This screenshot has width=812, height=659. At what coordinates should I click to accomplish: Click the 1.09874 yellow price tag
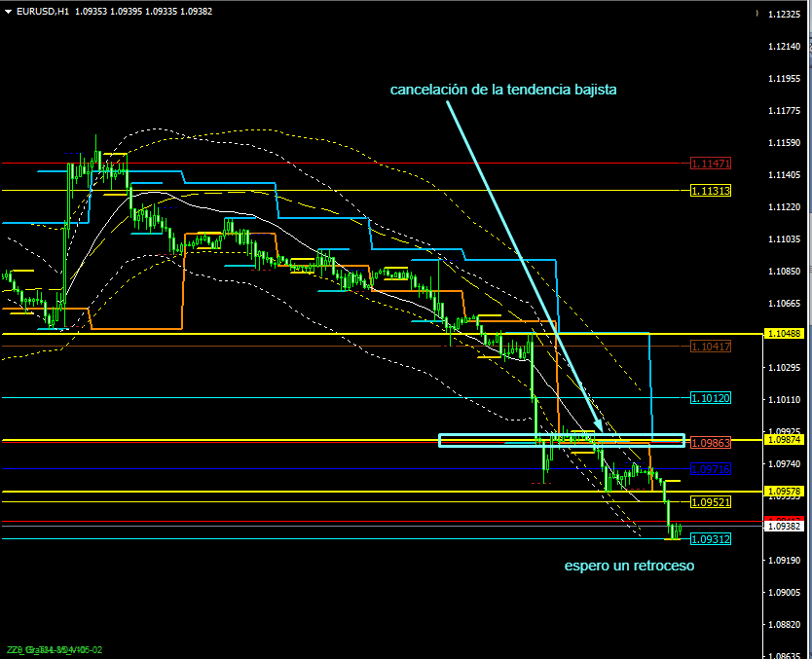[x=784, y=440]
